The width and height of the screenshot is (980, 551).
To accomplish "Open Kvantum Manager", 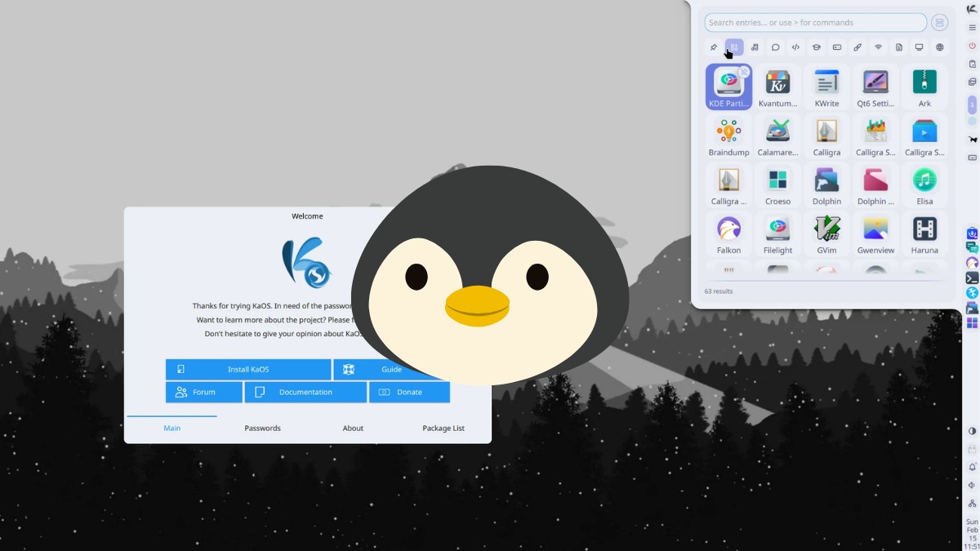I will pyautogui.click(x=777, y=84).
